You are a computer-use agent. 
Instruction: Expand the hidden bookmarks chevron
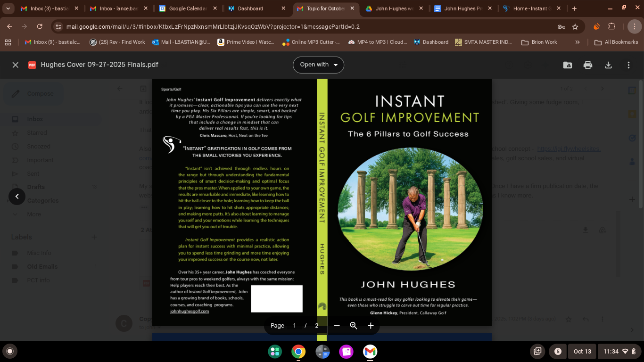(x=578, y=42)
